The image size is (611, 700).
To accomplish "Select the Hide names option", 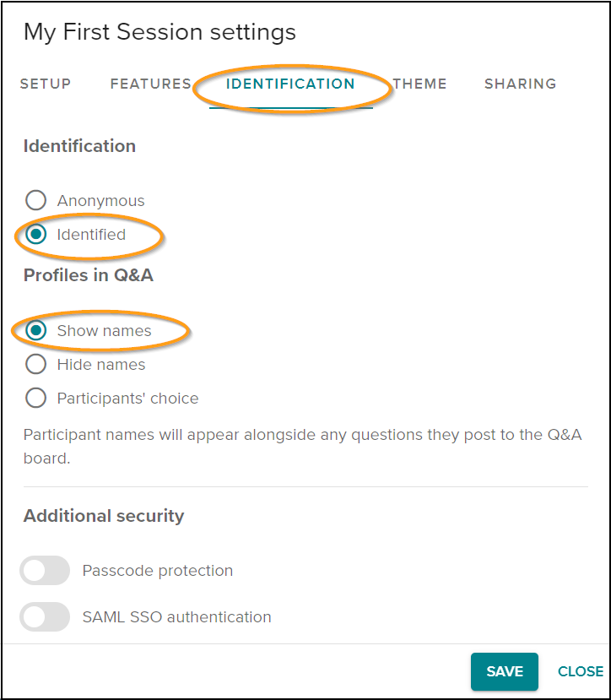I will coord(35,364).
